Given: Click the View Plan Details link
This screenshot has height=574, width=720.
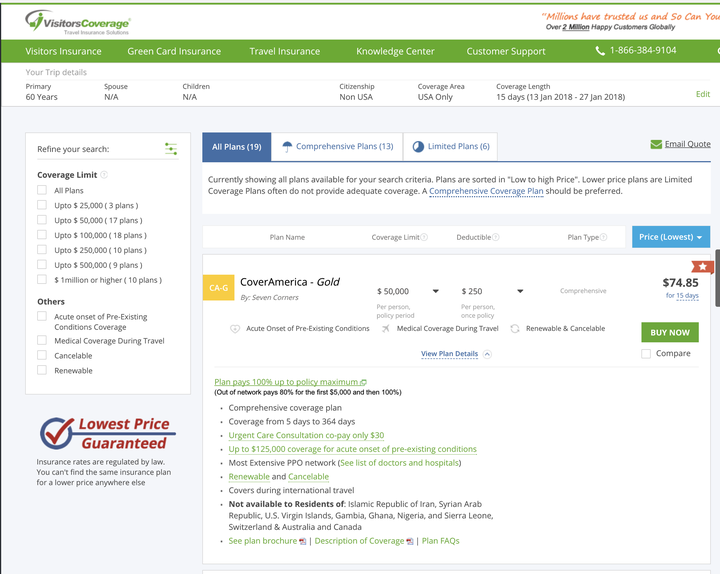Looking at the screenshot, I should [x=450, y=354].
